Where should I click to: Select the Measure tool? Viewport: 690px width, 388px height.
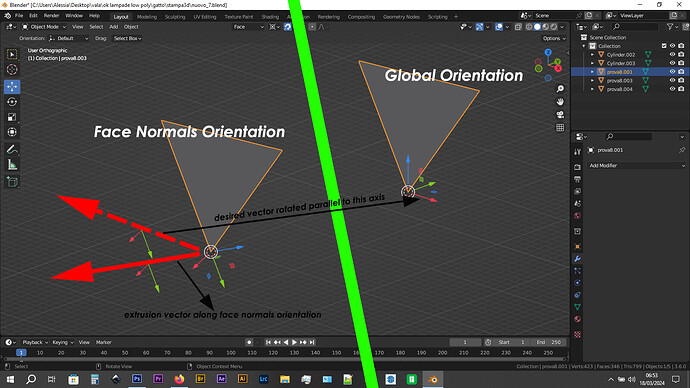12,165
